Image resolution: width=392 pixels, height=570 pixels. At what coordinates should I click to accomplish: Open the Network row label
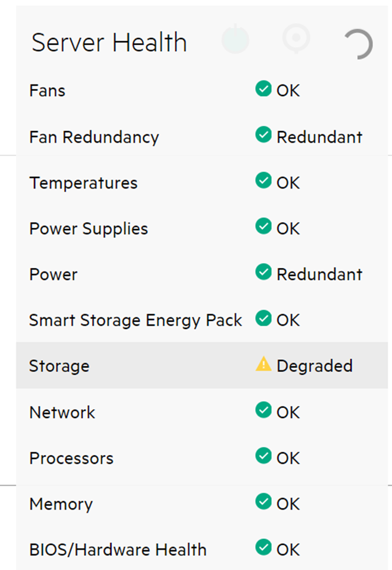[x=62, y=413]
